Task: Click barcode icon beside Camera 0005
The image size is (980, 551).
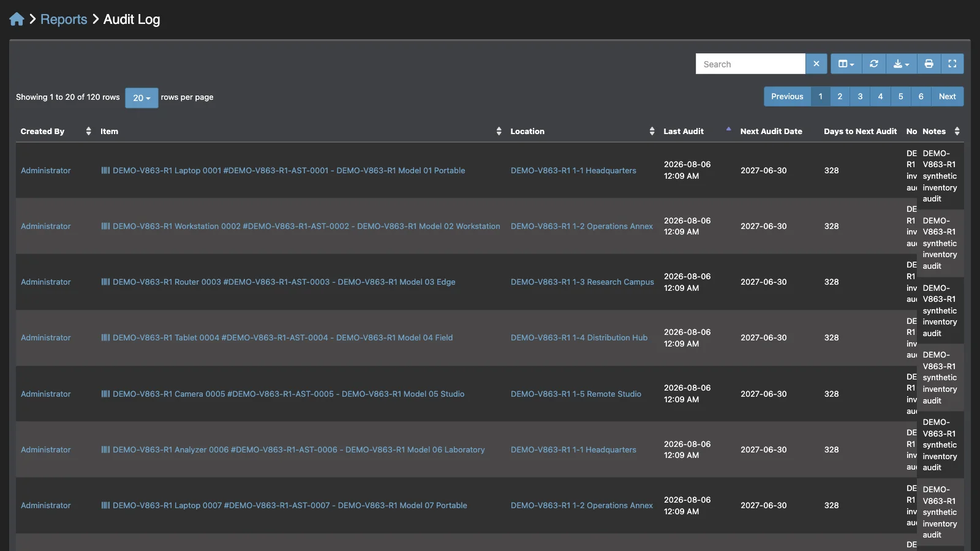Action: click(x=105, y=394)
